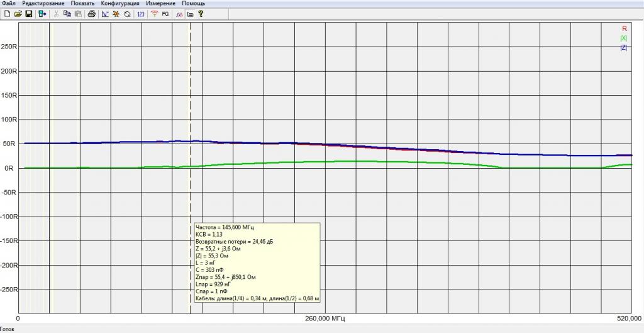
Task: Open the Файл menu
Action: tap(9, 3)
